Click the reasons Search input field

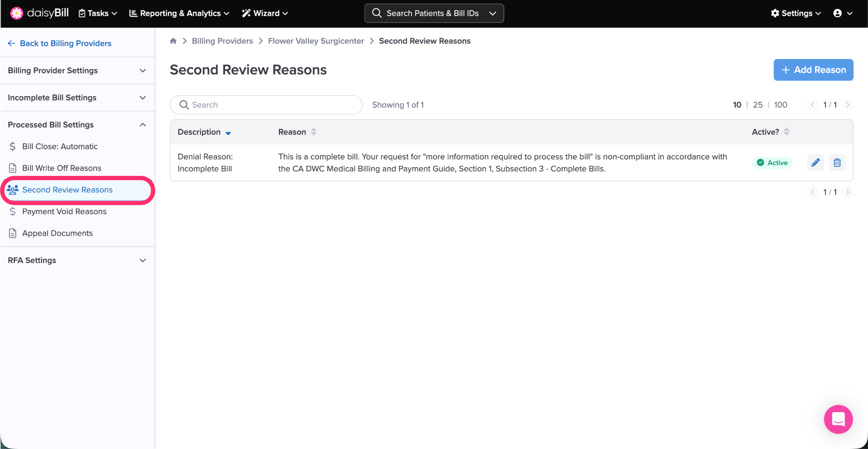(x=271, y=105)
